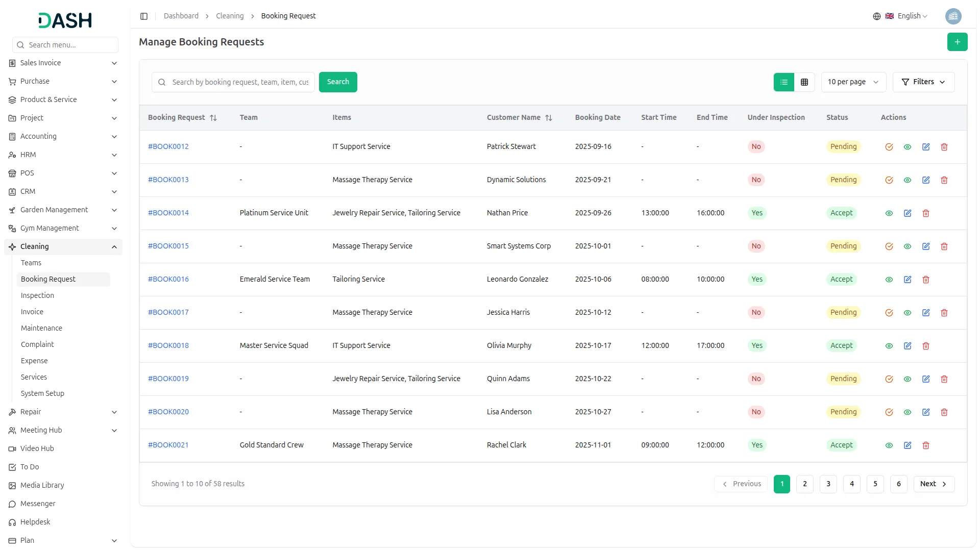
Task: Focus the booking request search field
Action: click(233, 82)
